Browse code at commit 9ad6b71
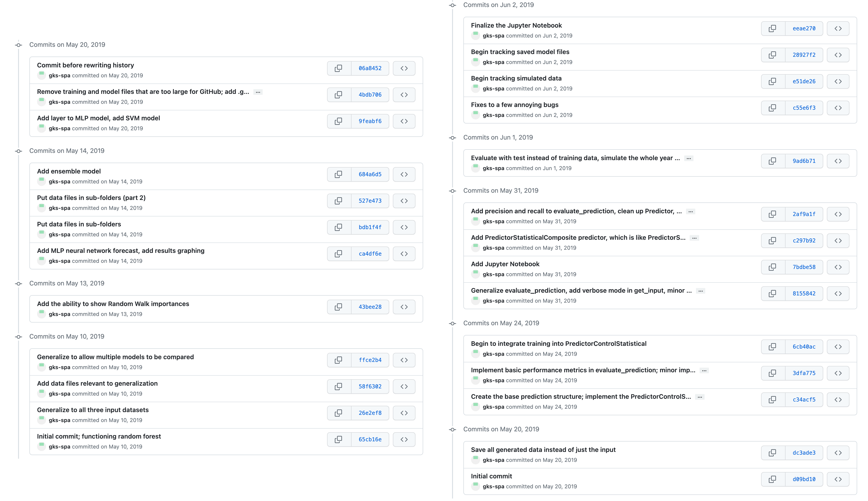Viewport: 868px width, 501px height. [838, 161]
